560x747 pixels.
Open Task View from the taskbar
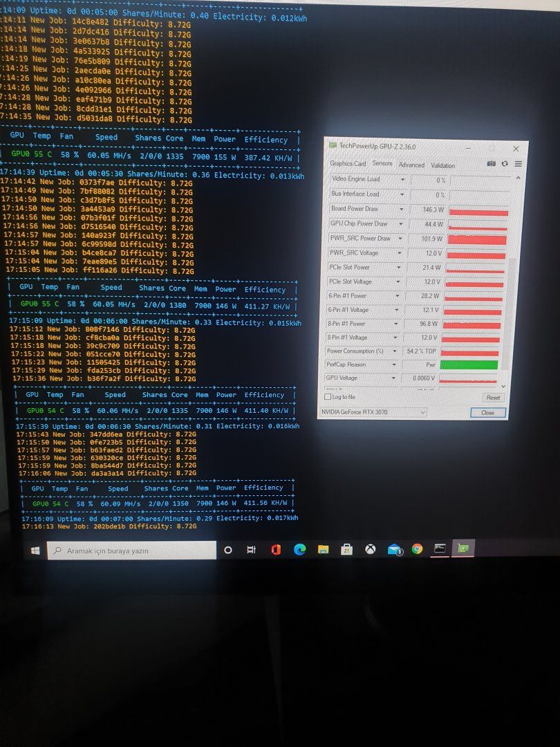pos(252,550)
